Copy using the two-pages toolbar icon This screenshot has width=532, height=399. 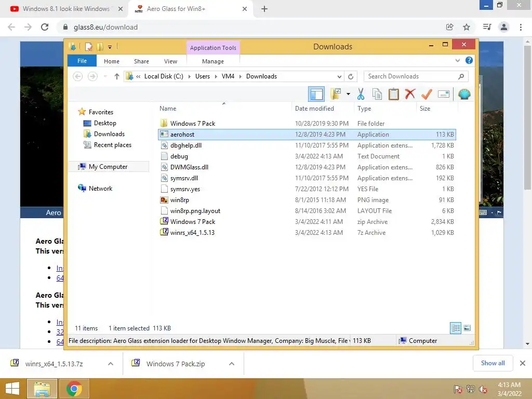coord(377,94)
